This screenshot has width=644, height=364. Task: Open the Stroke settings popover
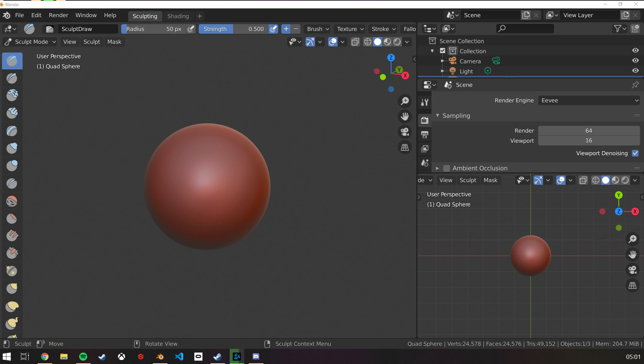tap(383, 29)
